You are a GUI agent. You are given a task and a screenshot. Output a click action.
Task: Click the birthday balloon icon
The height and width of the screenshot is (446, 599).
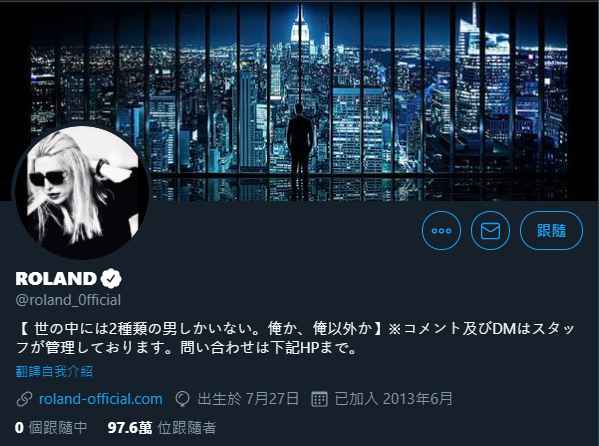[183, 399]
